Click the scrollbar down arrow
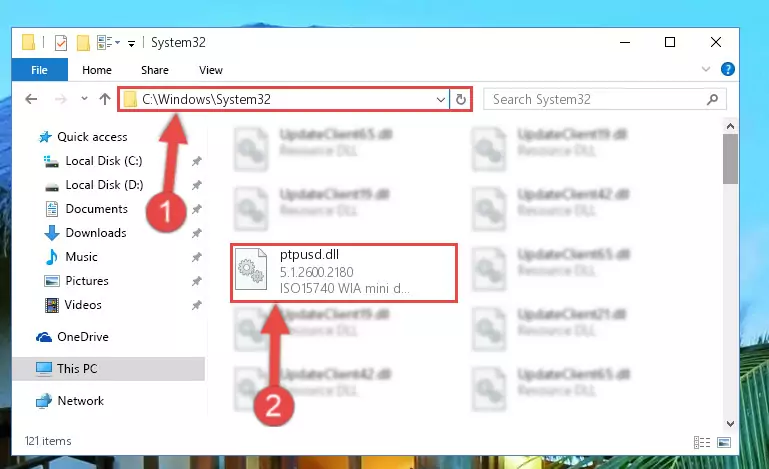 730,423
